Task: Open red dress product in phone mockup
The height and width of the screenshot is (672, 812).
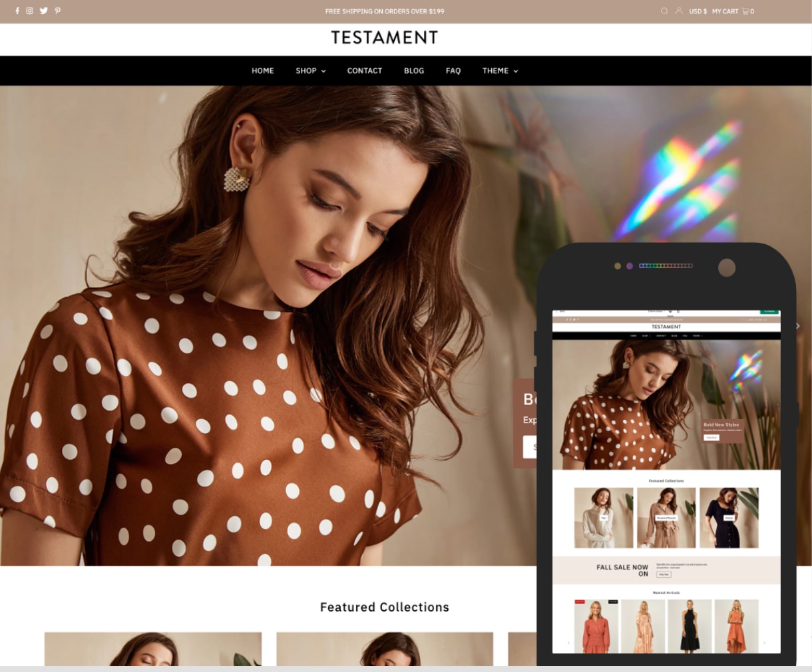Action: point(596,626)
